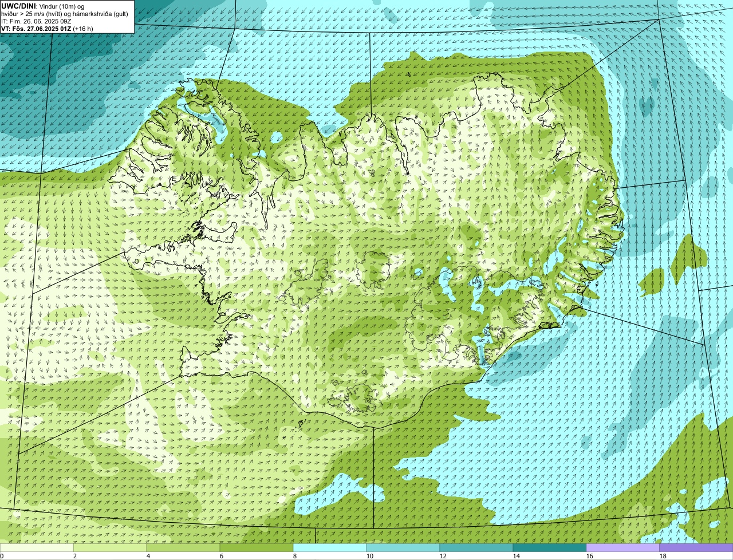Click the "0" label on the color scale

tap(2, 556)
